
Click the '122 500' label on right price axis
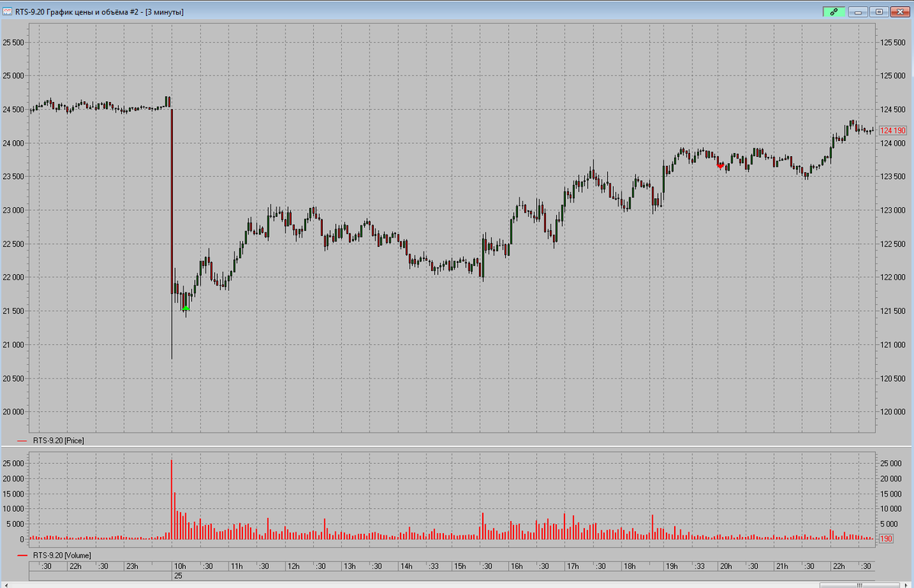coord(893,244)
